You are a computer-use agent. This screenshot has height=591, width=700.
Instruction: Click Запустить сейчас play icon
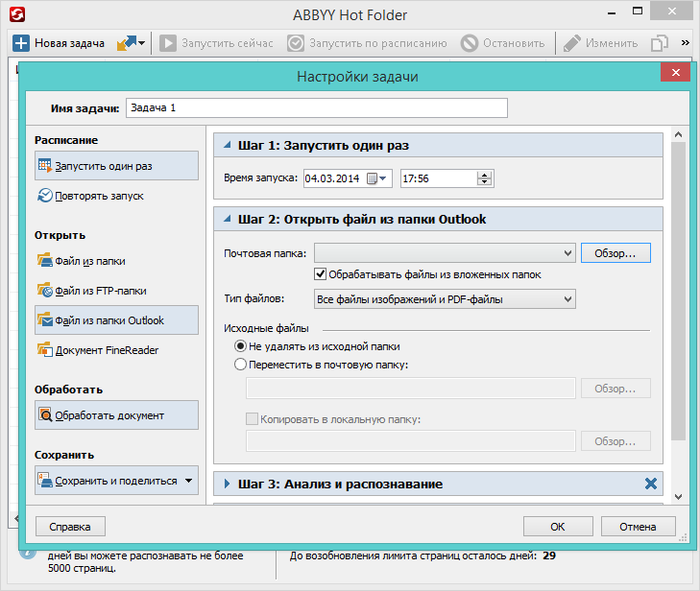click(x=168, y=43)
